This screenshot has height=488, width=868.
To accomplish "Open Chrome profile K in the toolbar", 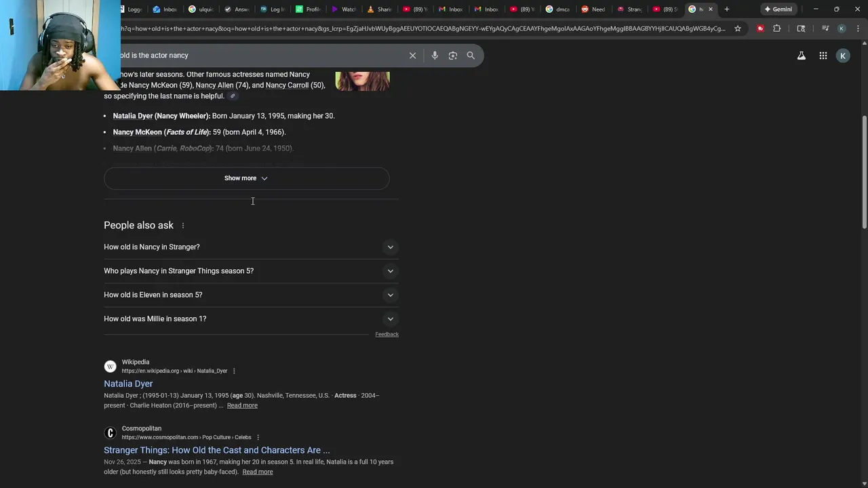I will click(x=842, y=28).
